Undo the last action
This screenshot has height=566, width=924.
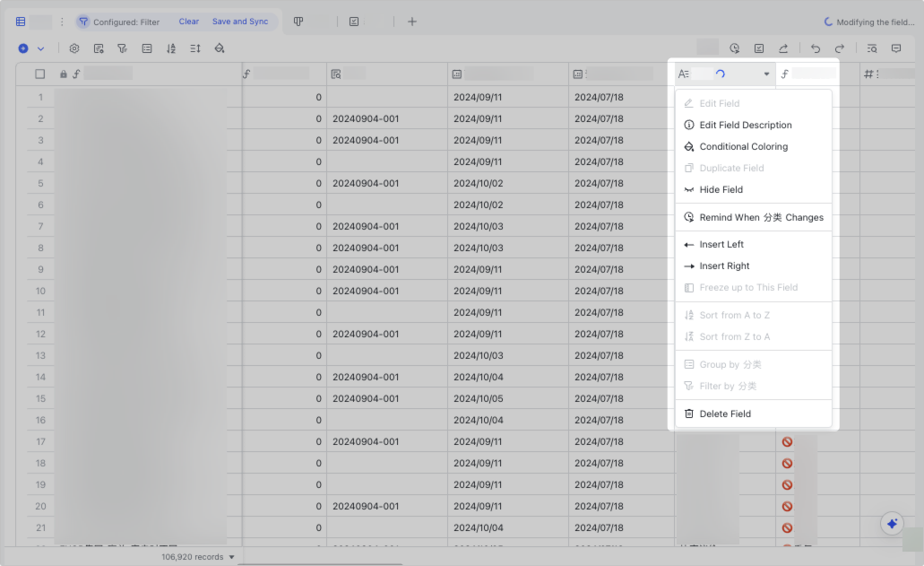[x=816, y=48]
